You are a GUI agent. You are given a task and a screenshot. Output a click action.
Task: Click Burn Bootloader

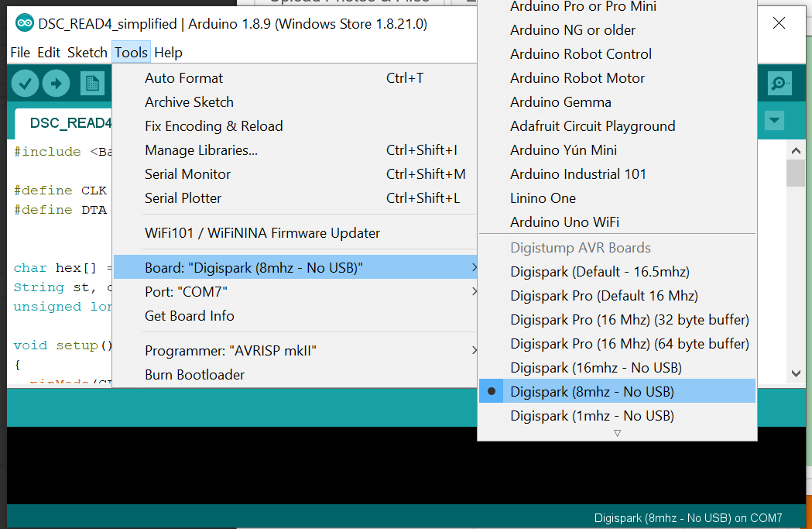(x=295, y=375)
